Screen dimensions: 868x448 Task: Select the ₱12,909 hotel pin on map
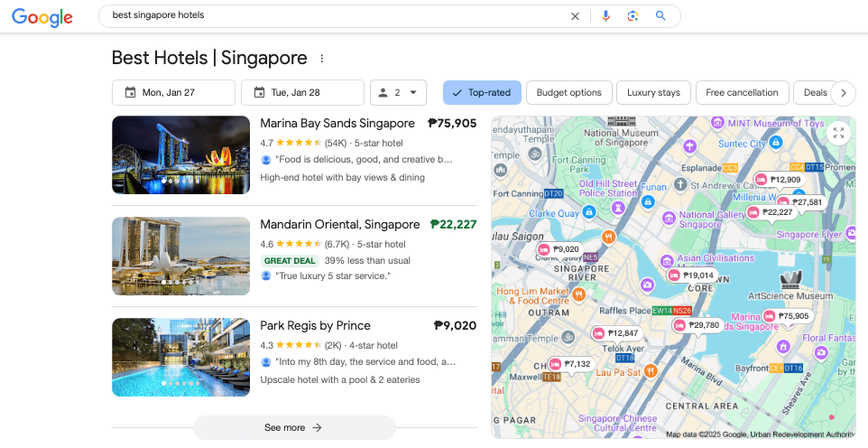coord(779,180)
